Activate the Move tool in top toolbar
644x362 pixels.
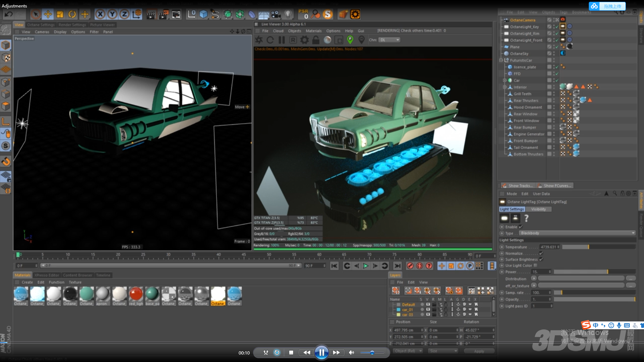48,14
